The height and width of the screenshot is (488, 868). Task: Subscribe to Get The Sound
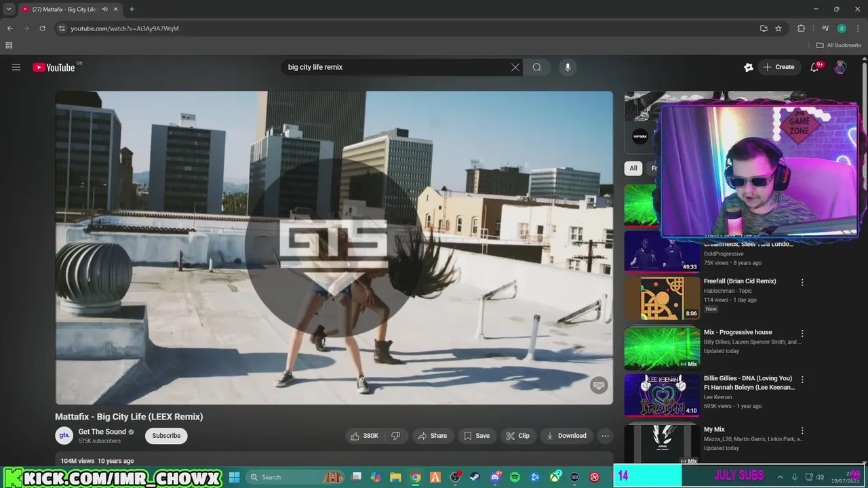click(166, 436)
